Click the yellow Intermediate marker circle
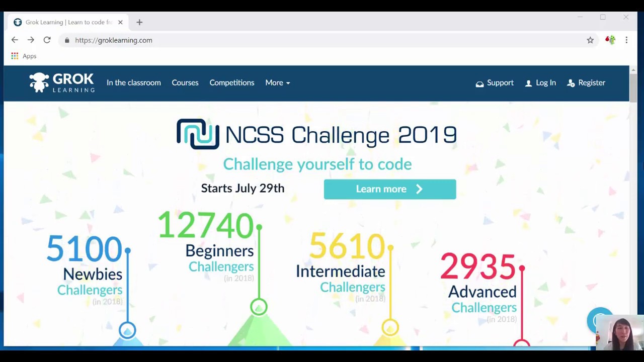 390,328
